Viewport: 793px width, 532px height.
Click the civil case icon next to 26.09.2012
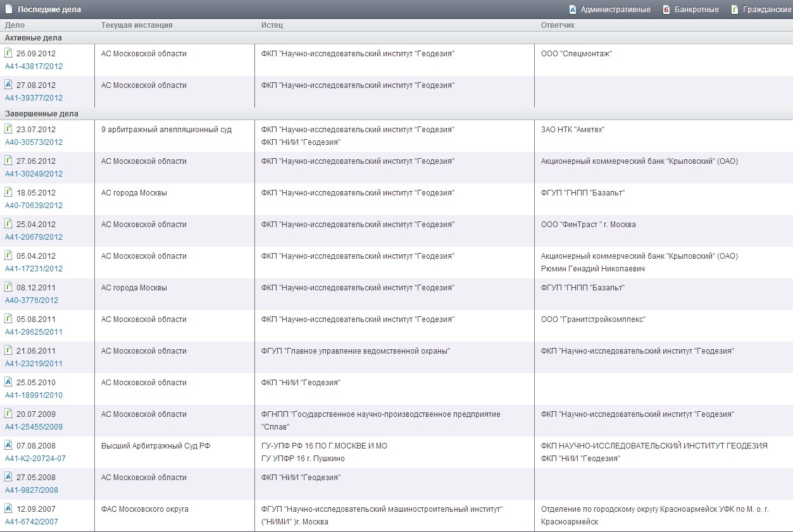coord(8,53)
